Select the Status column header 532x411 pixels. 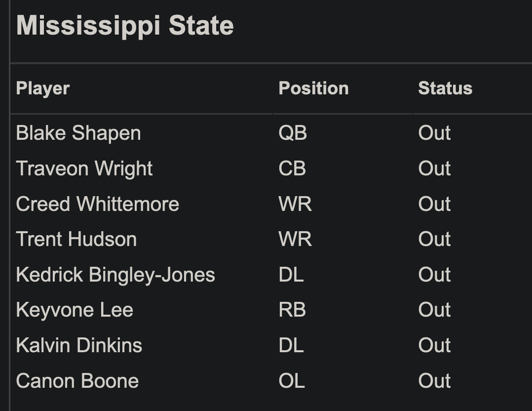tap(445, 88)
